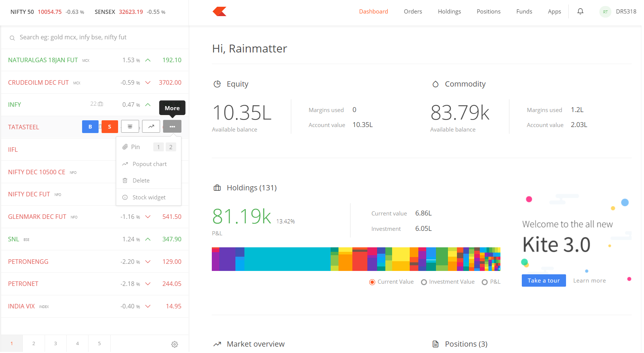Go to Dashboard tab
Screen dimensions: 644x353
[x=374, y=12]
